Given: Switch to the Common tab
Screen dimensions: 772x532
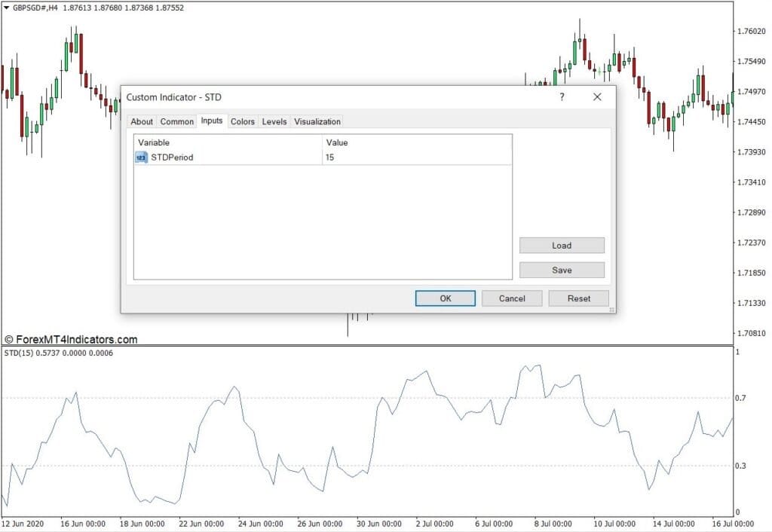Looking at the screenshot, I should click(x=177, y=121).
